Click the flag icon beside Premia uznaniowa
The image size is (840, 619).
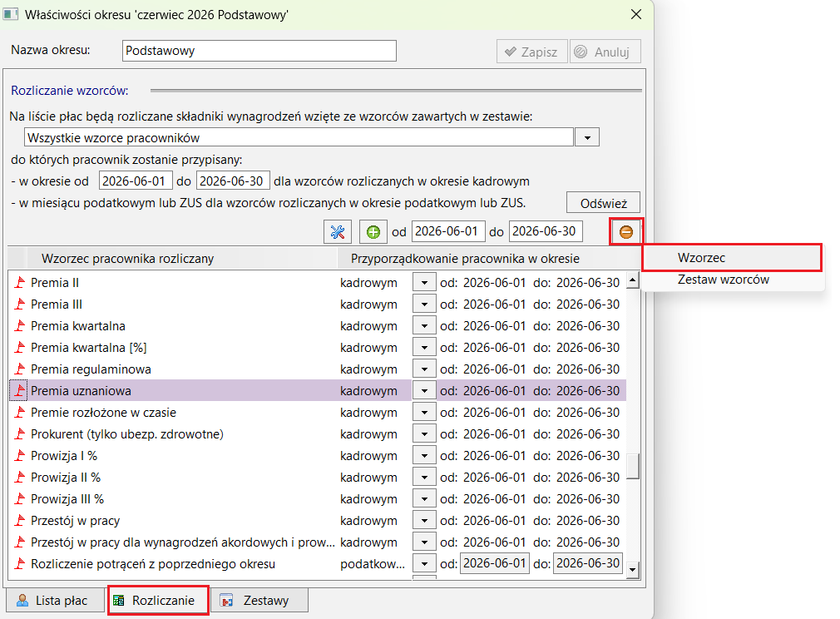tap(20, 391)
